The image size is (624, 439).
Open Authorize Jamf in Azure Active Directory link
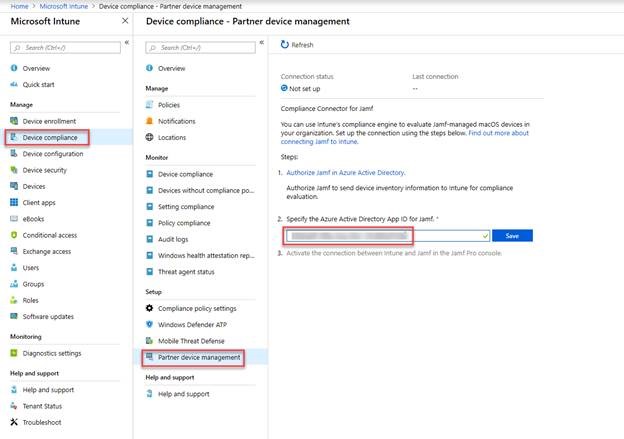point(345,172)
